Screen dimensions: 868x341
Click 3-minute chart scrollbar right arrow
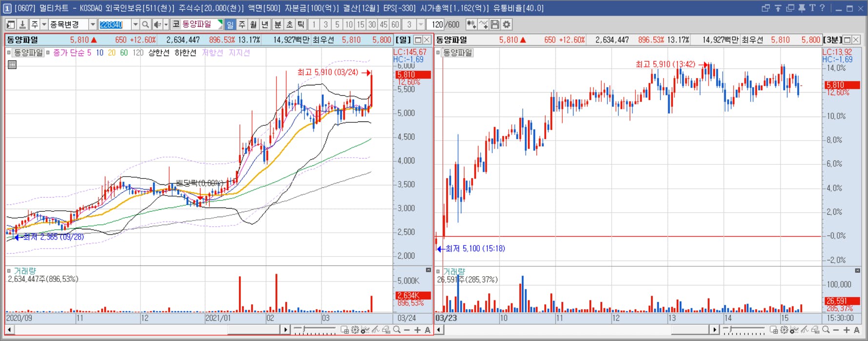[x=714, y=330]
